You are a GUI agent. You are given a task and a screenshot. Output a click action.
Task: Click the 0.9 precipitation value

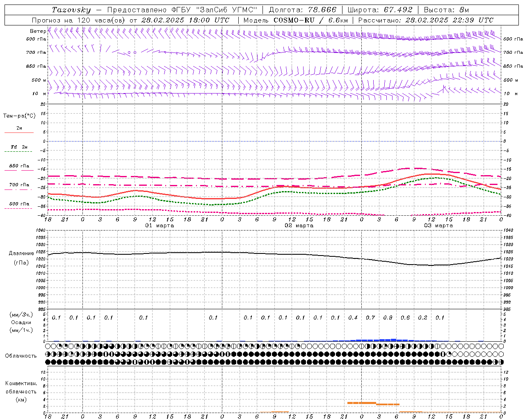pyautogui.click(x=388, y=317)
